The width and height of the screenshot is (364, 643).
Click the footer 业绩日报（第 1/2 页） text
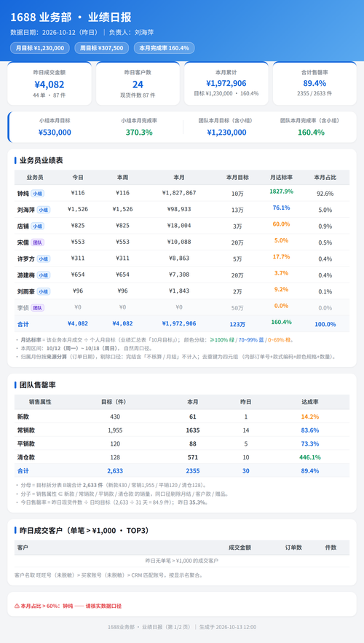pyautogui.click(x=167, y=627)
